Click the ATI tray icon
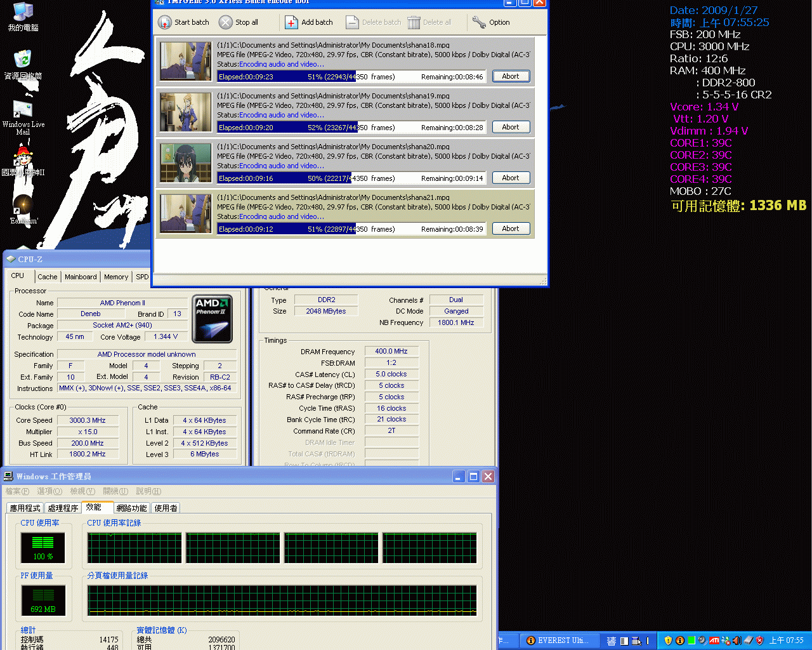 (x=714, y=640)
